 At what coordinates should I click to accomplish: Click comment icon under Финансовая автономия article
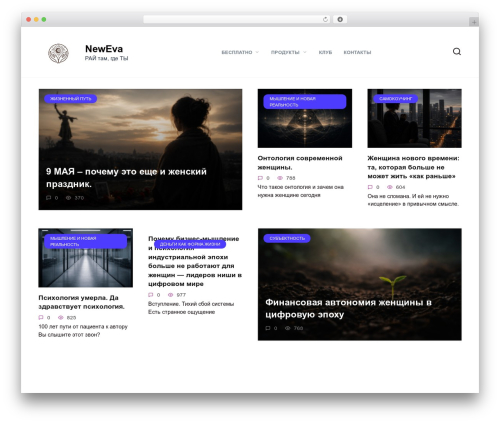click(x=268, y=328)
